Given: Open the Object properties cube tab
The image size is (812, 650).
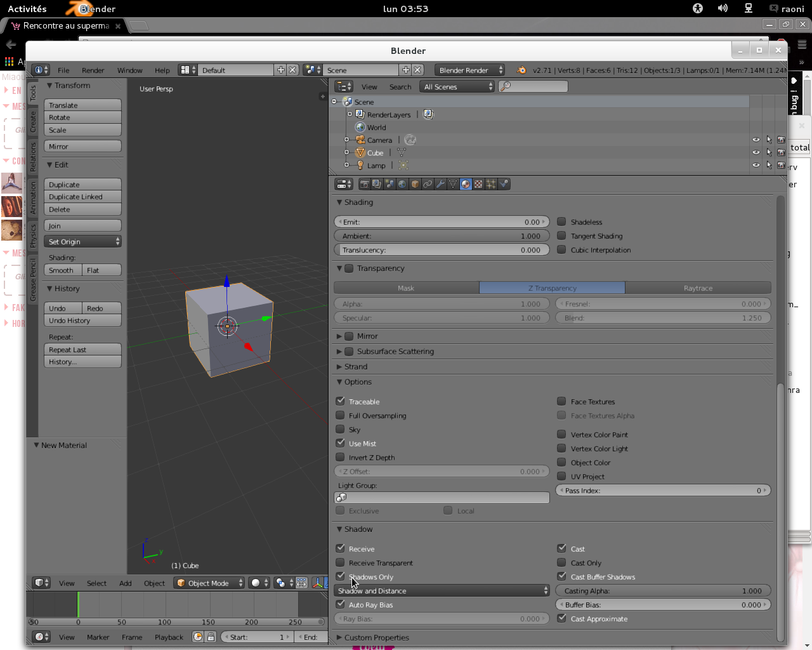Looking at the screenshot, I should (x=415, y=184).
